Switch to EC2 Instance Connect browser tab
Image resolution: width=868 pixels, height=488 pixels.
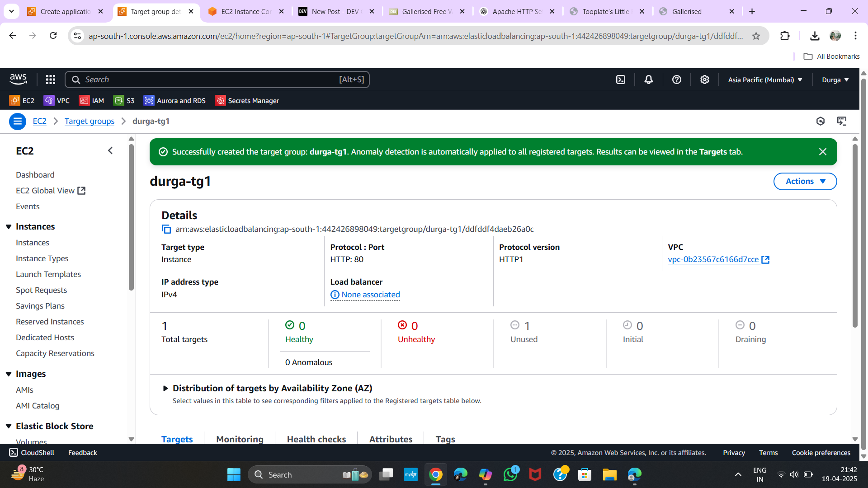[x=246, y=11]
